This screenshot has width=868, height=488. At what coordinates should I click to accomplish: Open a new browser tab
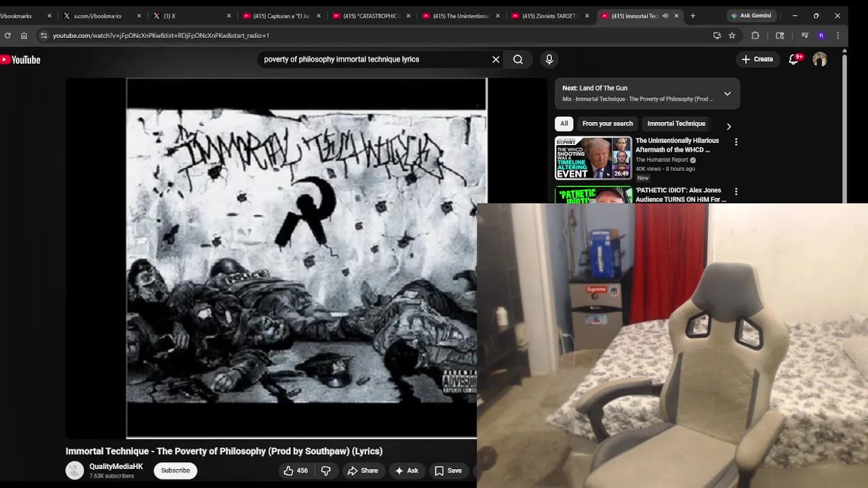point(692,16)
